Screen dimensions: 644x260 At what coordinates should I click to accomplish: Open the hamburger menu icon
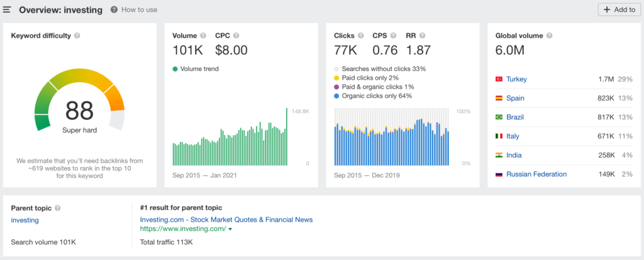6,10
